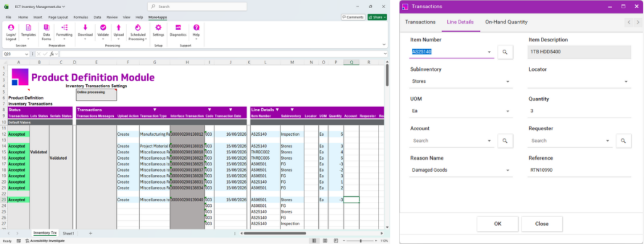Viewport: 644px width, 244px height.
Task: Click the Item Number search magnifier
Action: pos(505,52)
